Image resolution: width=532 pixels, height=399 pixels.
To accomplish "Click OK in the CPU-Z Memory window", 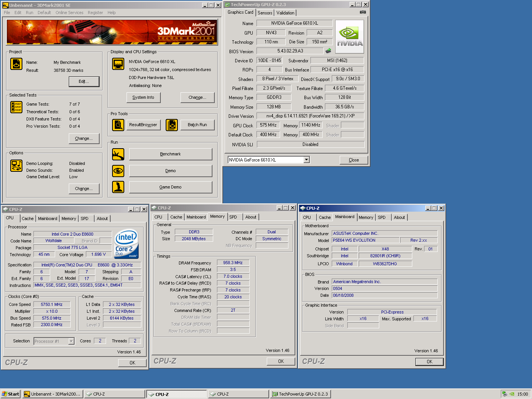I will pos(281,361).
